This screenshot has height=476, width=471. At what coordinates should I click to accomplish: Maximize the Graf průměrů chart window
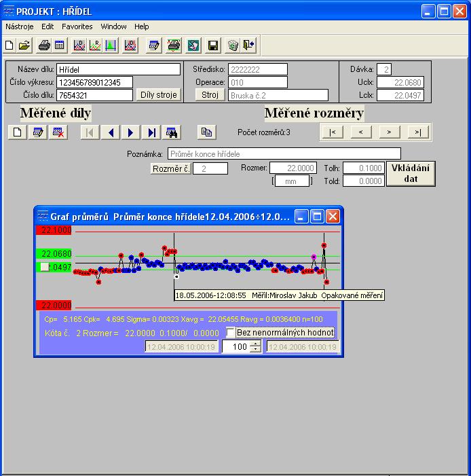(x=317, y=217)
